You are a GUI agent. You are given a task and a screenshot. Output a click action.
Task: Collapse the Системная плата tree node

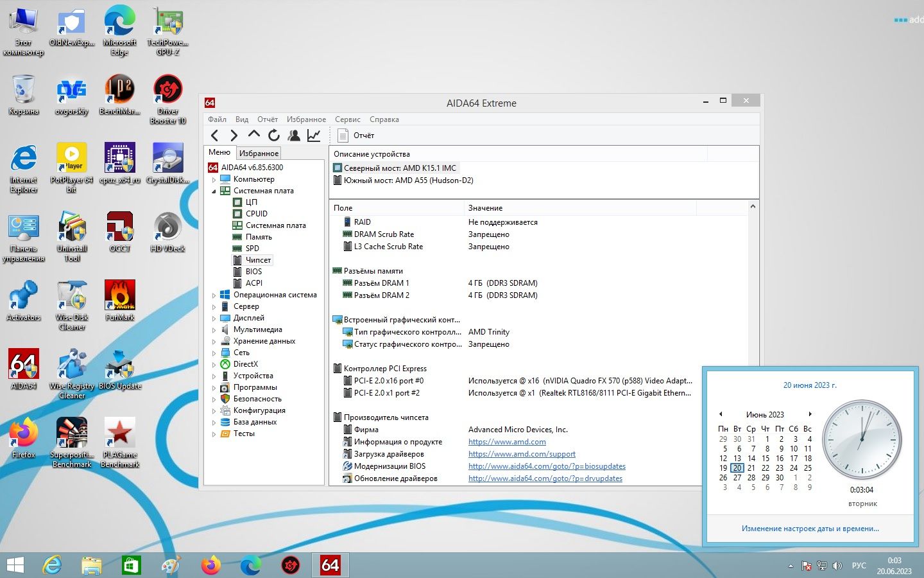click(x=214, y=191)
